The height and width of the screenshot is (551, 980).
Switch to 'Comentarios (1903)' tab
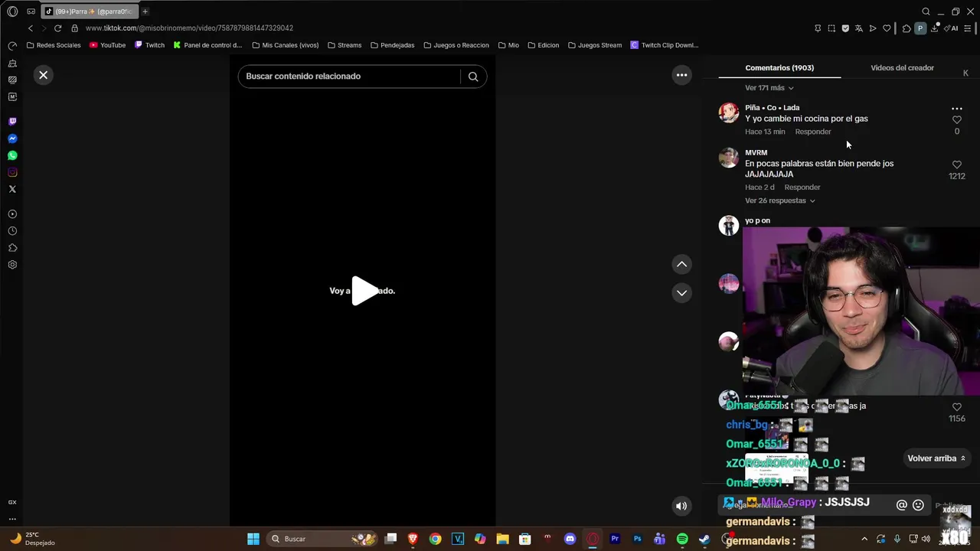coord(779,68)
